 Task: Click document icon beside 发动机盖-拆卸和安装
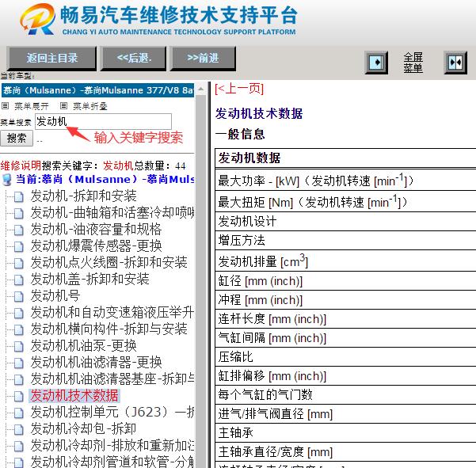(x=19, y=280)
